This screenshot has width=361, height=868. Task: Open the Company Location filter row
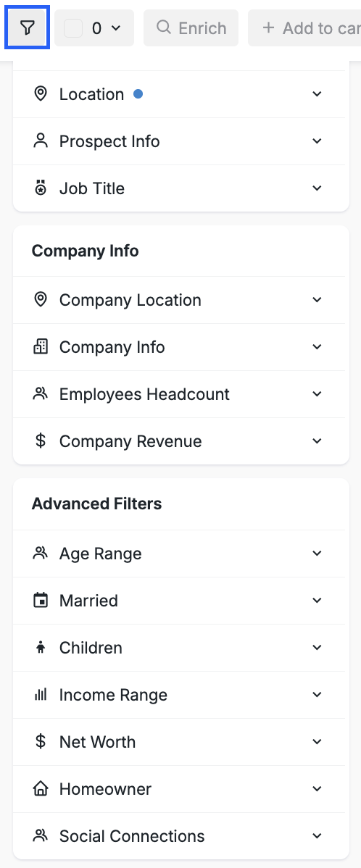179,300
